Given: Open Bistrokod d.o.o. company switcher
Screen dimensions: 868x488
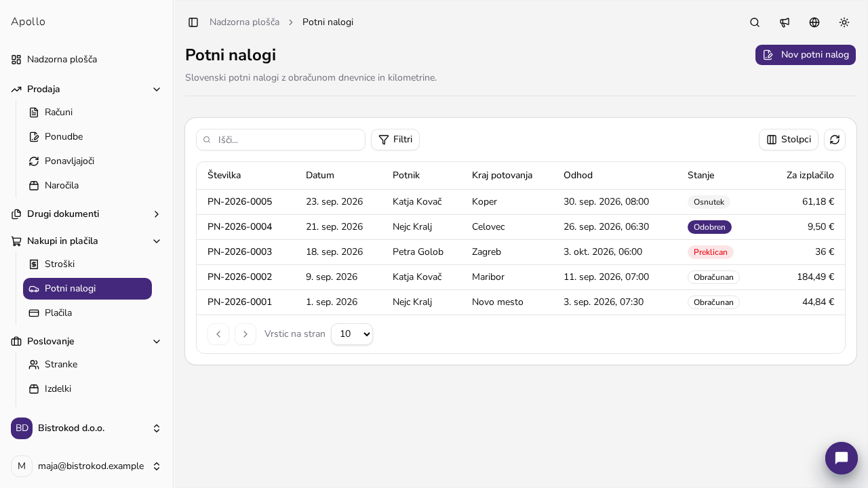Looking at the screenshot, I should [x=87, y=428].
